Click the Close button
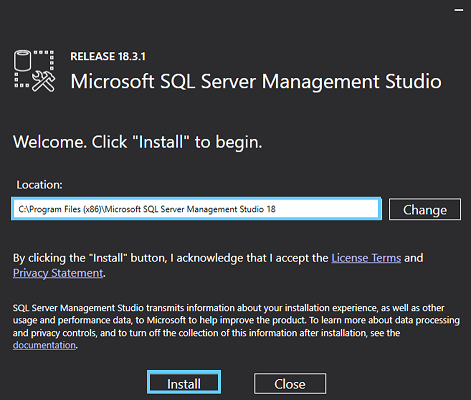 pyautogui.click(x=290, y=384)
